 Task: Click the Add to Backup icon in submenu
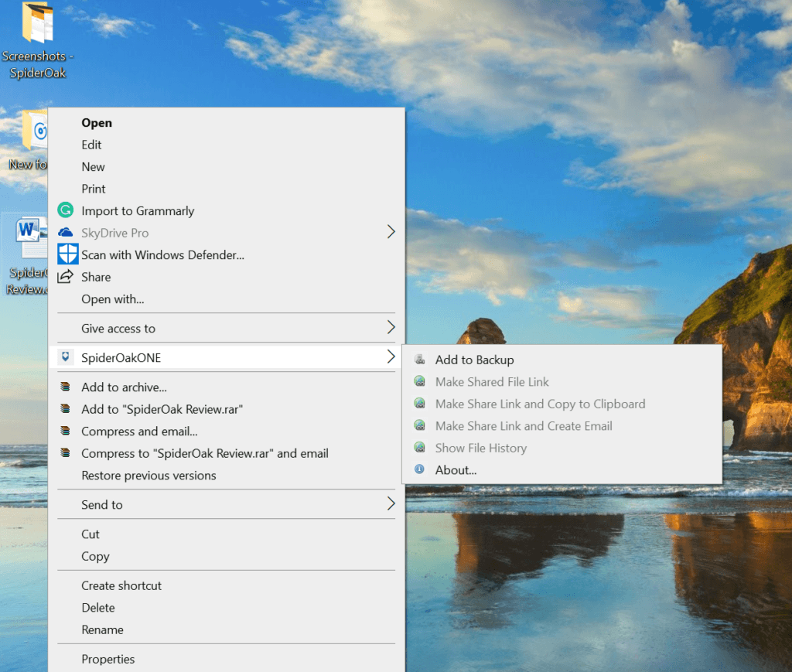click(419, 359)
